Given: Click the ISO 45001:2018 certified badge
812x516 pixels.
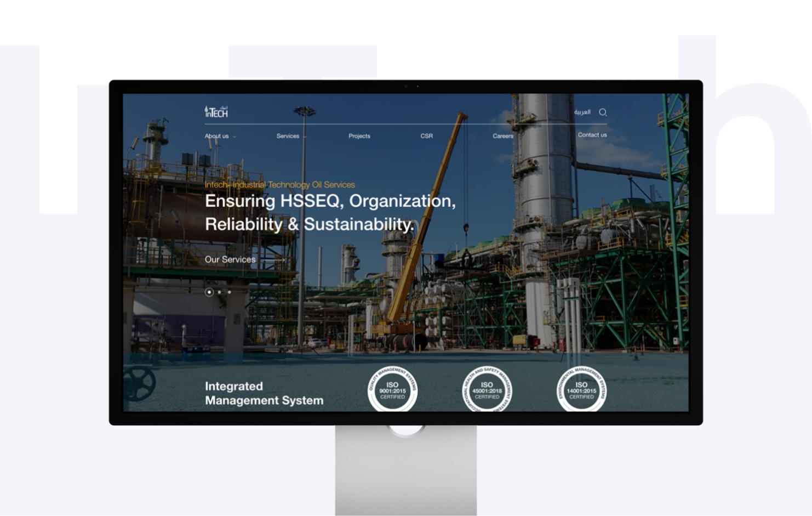Looking at the screenshot, I should pyautogui.click(x=487, y=390).
